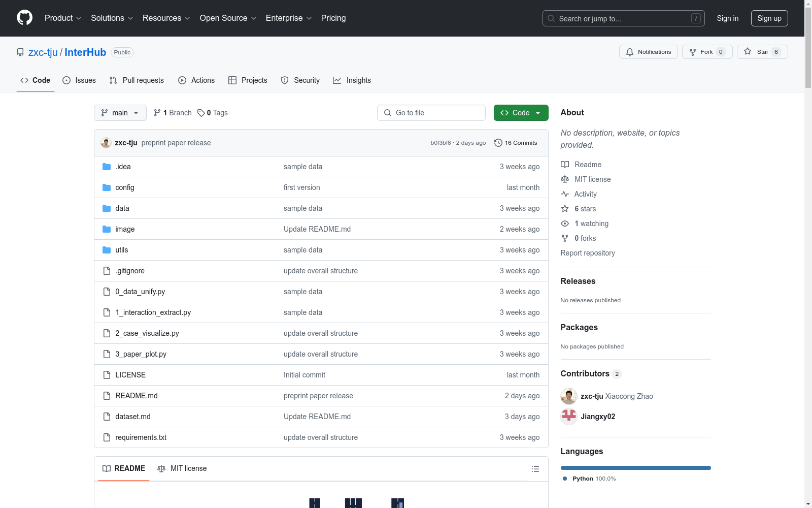Open commit b0f3bf6 hash link

441,143
